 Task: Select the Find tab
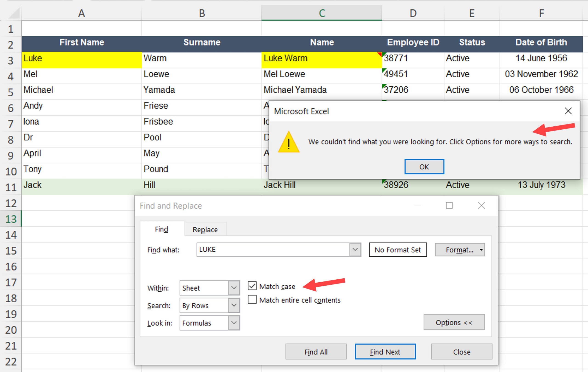point(161,229)
